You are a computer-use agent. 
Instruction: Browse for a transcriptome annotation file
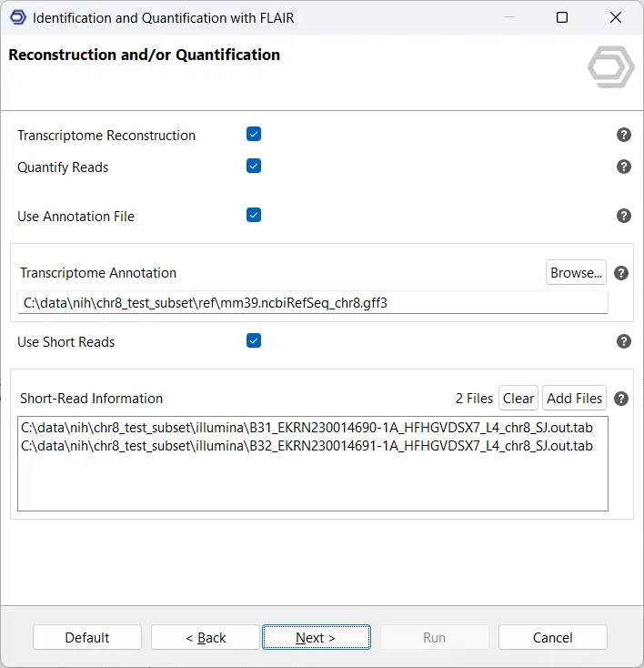[x=577, y=272]
